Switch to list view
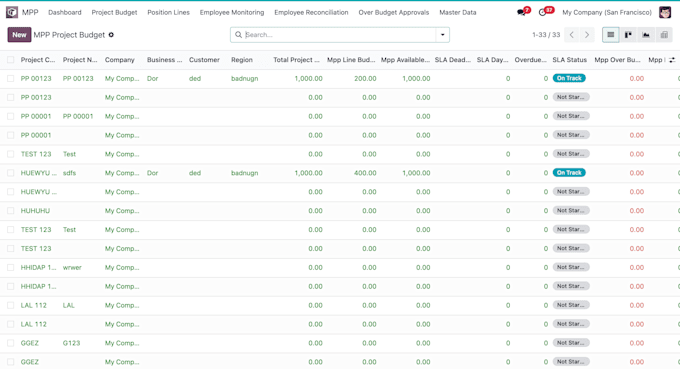 click(611, 35)
